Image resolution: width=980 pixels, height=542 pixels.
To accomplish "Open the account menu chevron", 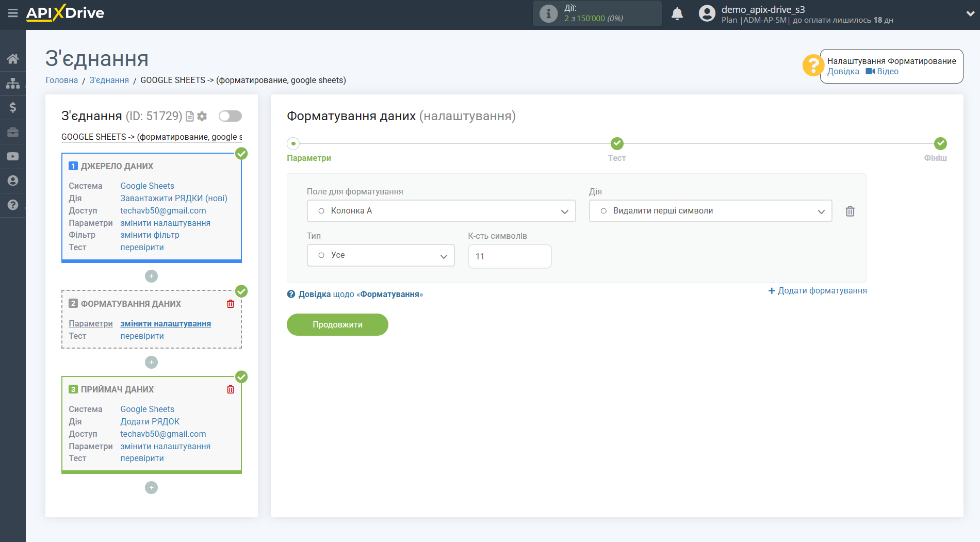I will point(970,14).
